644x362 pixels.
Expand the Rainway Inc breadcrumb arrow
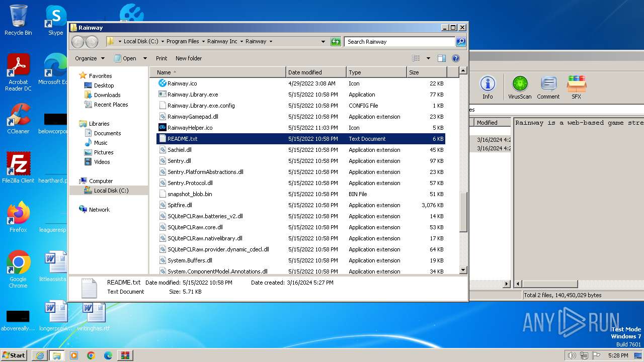pyautogui.click(x=242, y=42)
